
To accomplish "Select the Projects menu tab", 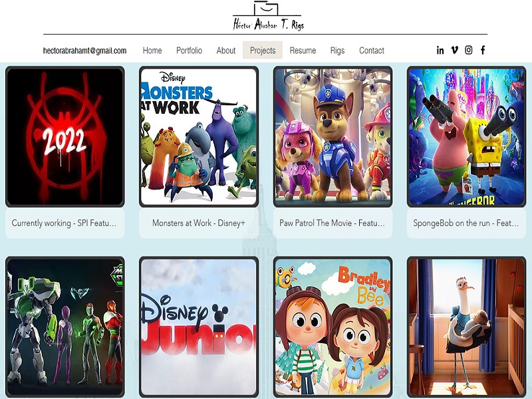I will pos(263,51).
